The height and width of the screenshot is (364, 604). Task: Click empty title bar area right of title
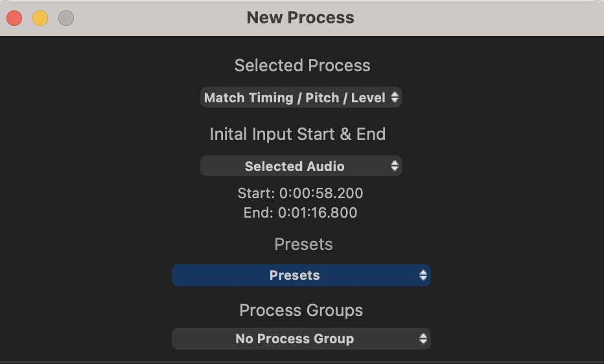[x=480, y=17]
